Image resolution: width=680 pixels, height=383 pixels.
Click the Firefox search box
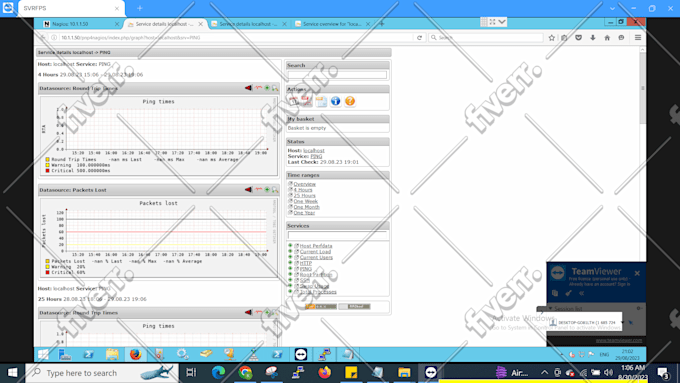pyautogui.click(x=486, y=38)
